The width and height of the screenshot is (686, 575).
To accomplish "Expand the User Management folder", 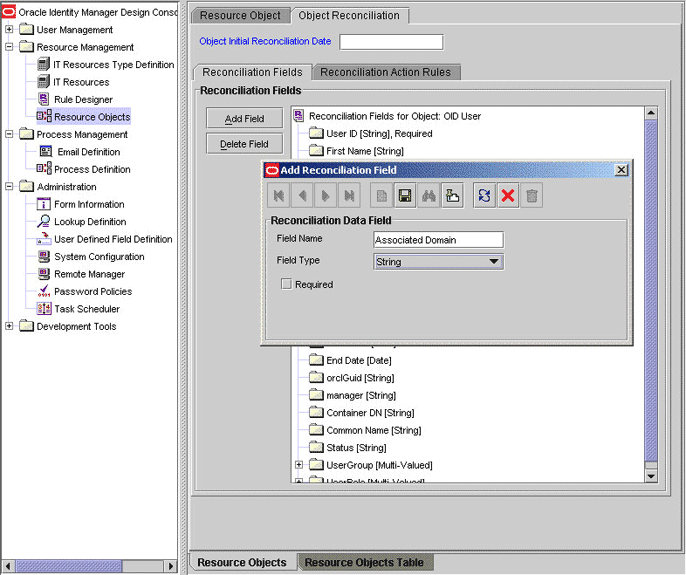I will 9,29.
